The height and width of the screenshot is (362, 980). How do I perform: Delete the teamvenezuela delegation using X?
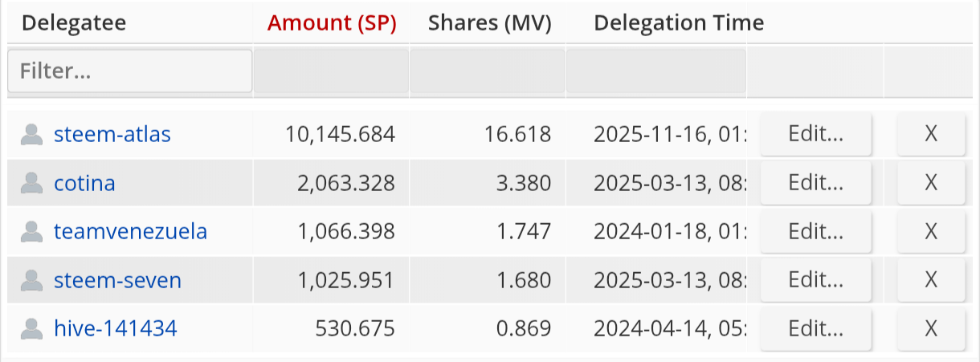point(931,232)
